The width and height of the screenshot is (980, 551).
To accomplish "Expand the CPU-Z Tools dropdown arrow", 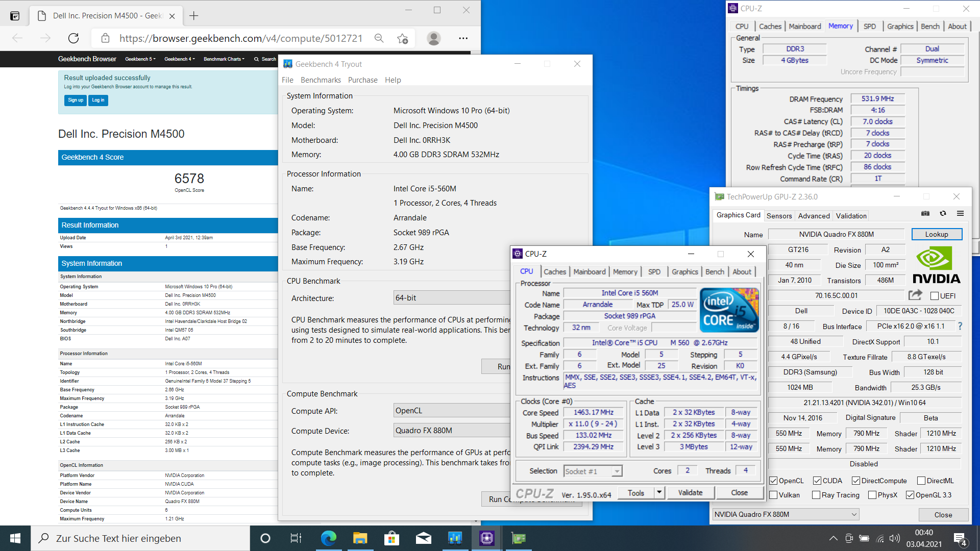I will tap(659, 492).
